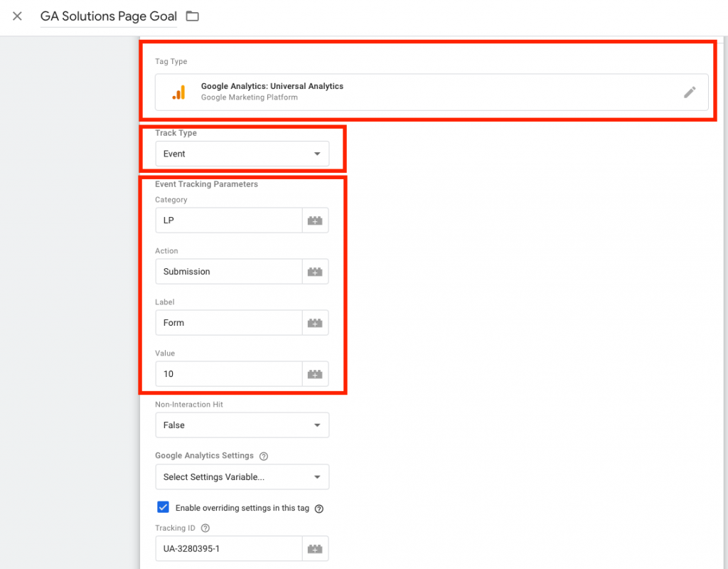
Task: Show help for Enable overriding settings
Action: point(319,509)
